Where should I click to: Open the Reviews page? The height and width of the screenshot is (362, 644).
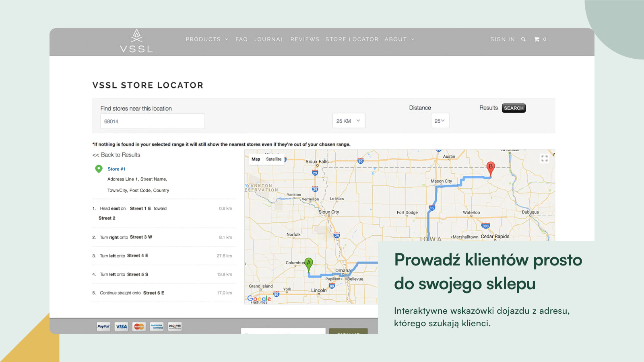pyautogui.click(x=305, y=39)
